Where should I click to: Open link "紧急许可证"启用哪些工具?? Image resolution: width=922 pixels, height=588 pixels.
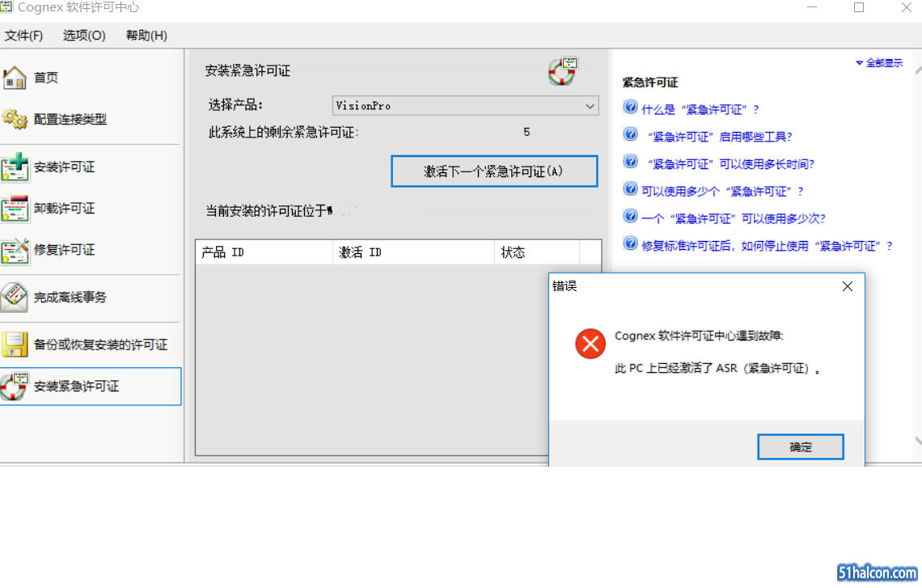pyautogui.click(x=720, y=137)
